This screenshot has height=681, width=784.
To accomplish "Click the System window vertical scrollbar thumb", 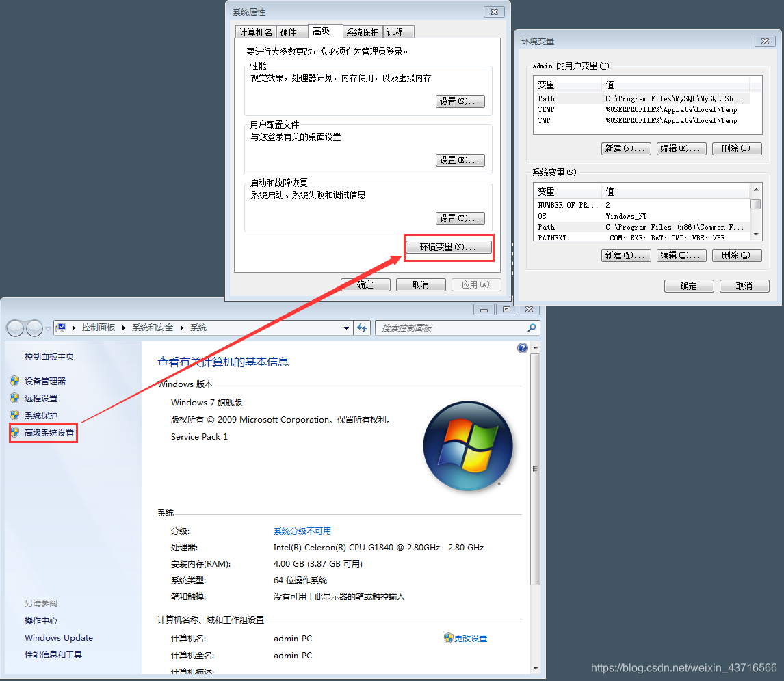I will click(x=536, y=469).
